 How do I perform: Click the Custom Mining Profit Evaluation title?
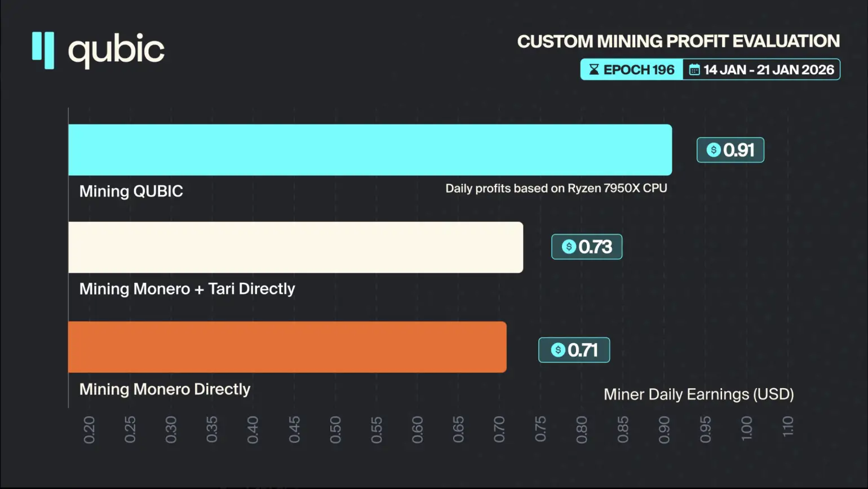(x=678, y=41)
